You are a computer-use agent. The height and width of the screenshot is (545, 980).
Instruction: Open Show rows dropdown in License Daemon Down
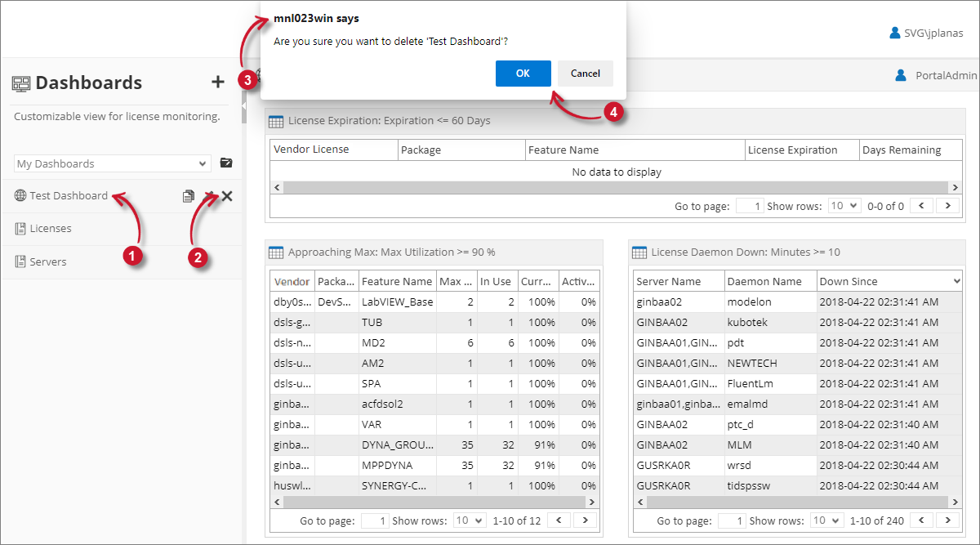(826, 520)
